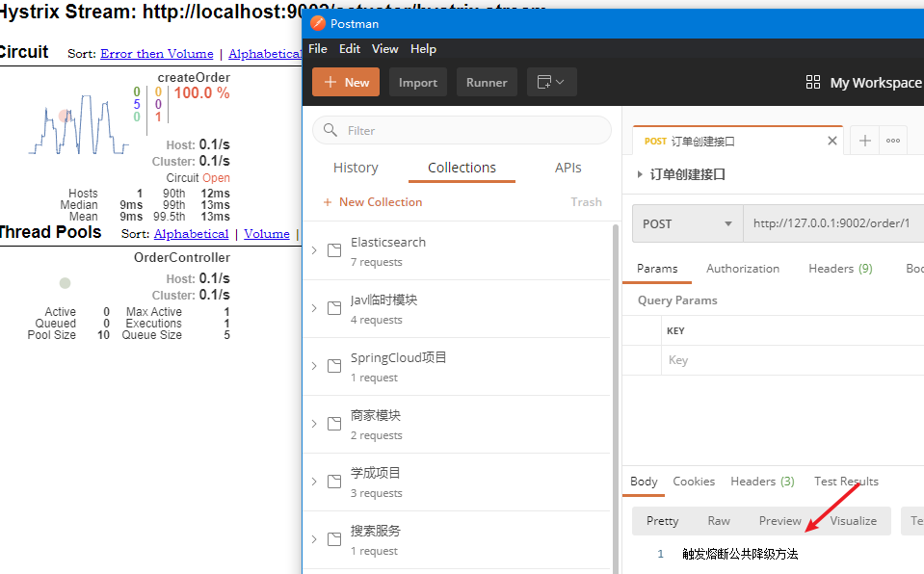Click the Import button
The width and height of the screenshot is (924, 574).
click(418, 82)
